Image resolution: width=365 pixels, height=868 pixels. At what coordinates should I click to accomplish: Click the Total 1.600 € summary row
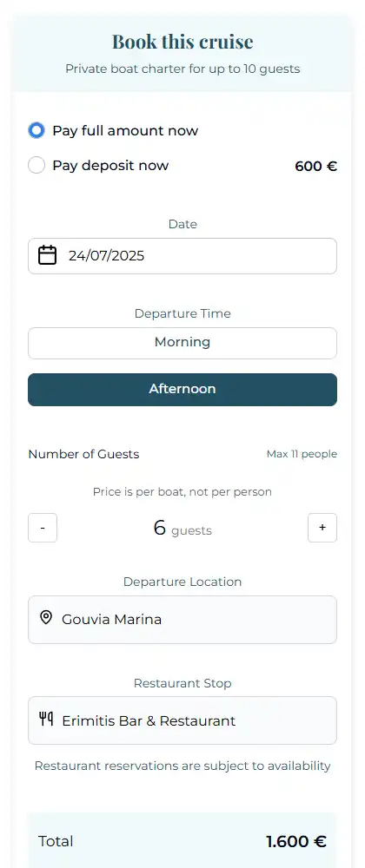click(x=182, y=841)
